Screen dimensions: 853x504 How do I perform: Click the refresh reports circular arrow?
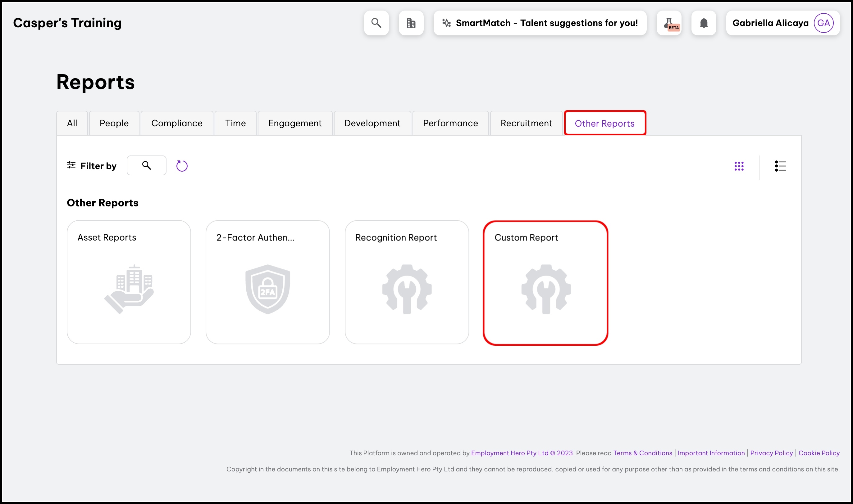182,166
